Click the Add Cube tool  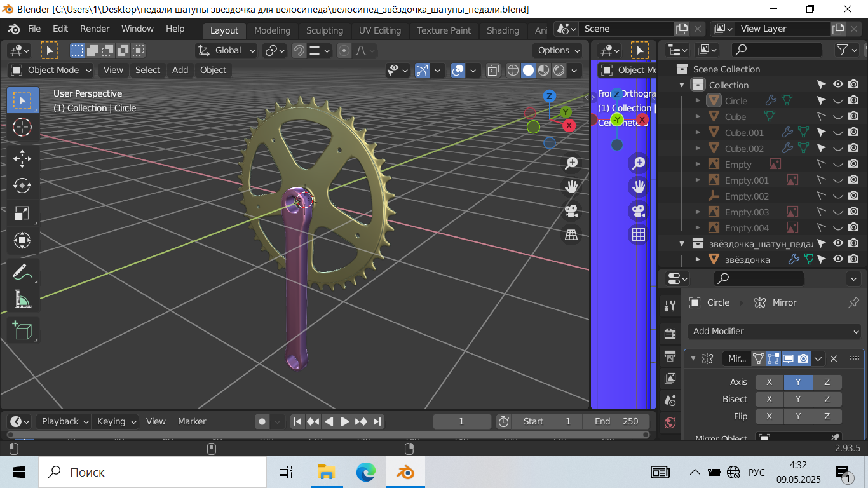(22, 330)
